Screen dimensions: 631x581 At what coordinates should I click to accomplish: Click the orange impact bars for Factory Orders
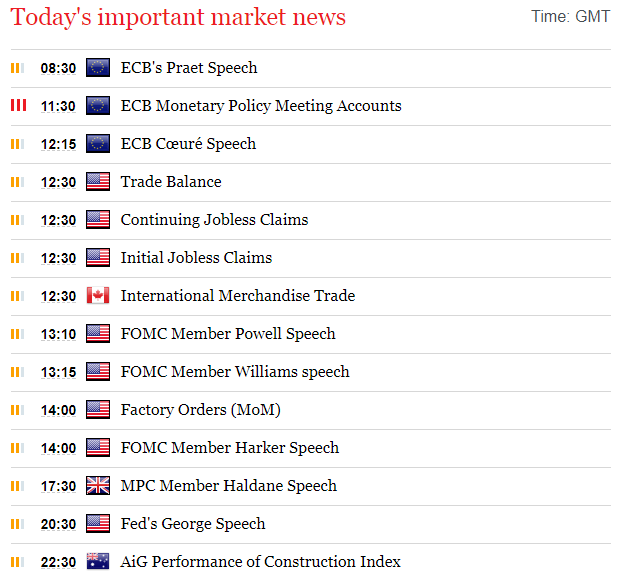pos(17,410)
